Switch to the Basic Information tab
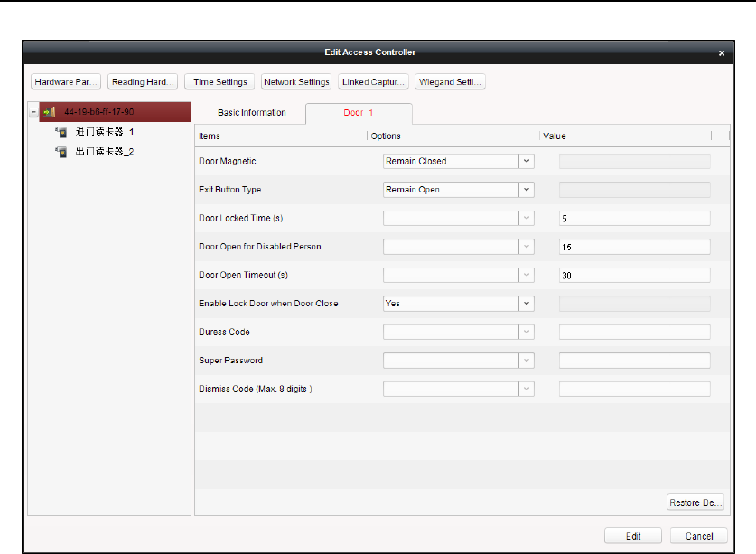 click(x=252, y=112)
